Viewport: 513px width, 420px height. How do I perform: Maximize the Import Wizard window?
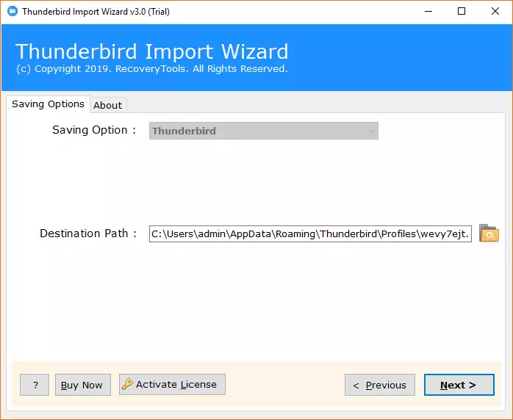[x=462, y=12]
